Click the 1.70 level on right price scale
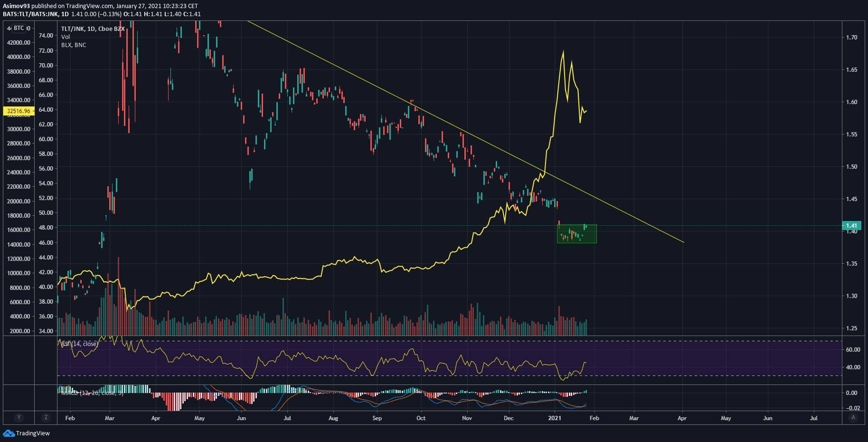Viewport: 868px width, 442px height. [851, 37]
